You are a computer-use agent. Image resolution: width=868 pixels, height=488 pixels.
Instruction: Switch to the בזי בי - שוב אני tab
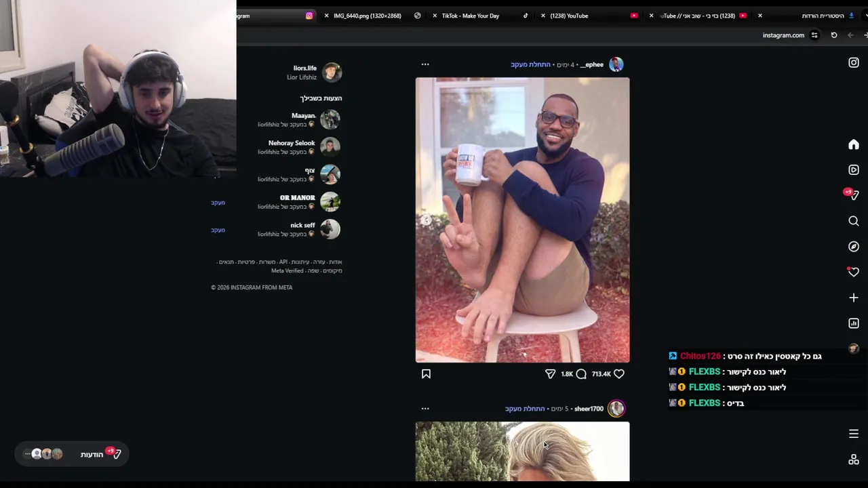(x=698, y=16)
